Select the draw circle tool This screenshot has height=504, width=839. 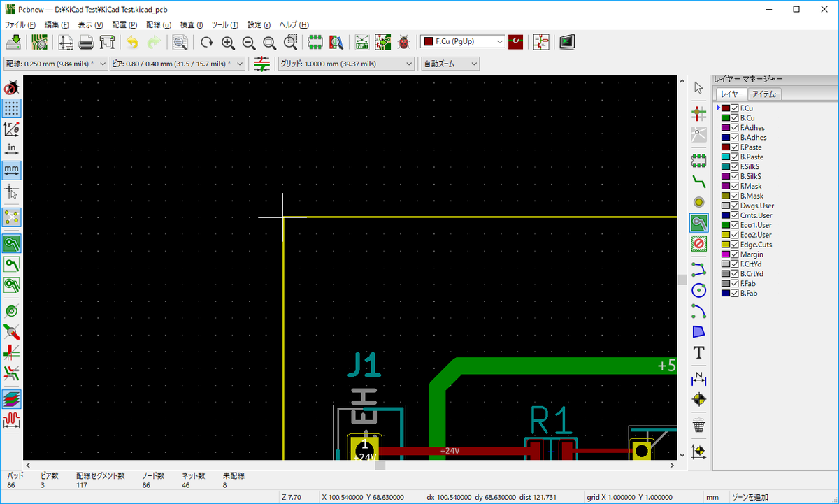coord(698,289)
